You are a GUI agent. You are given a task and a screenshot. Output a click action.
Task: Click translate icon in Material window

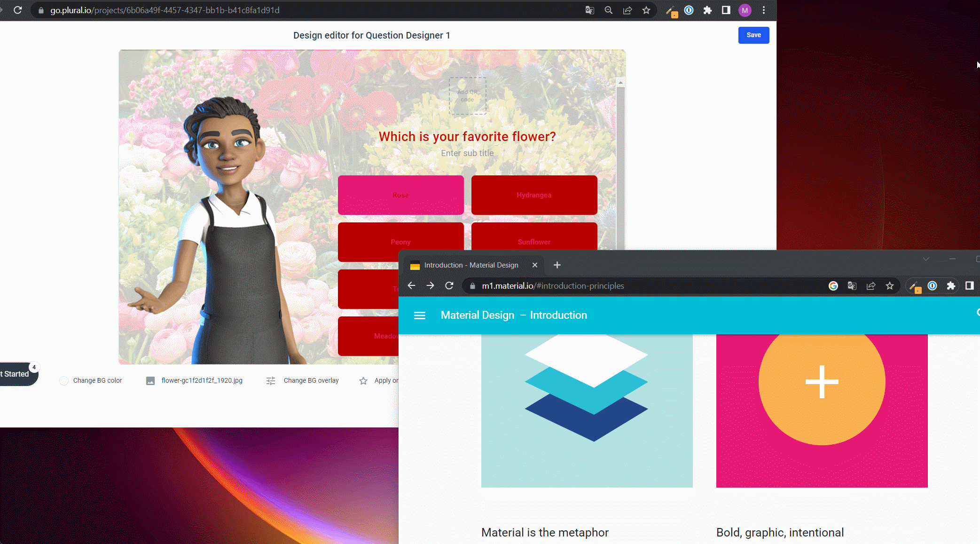click(852, 286)
